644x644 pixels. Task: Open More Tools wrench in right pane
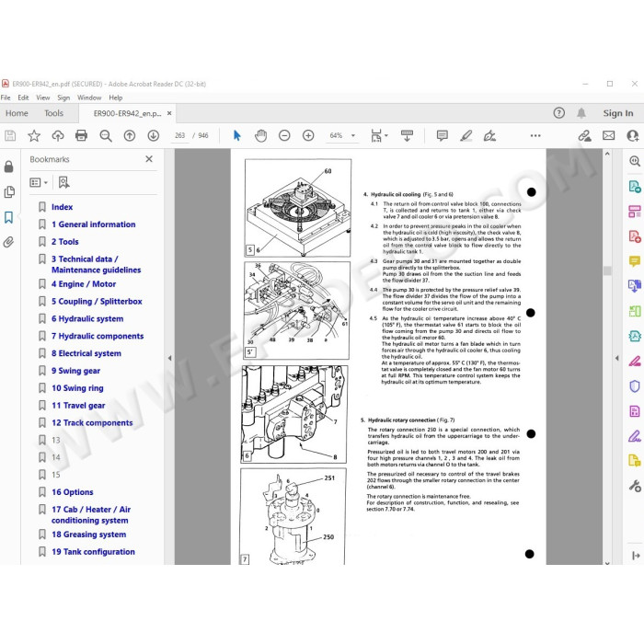click(x=635, y=487)
